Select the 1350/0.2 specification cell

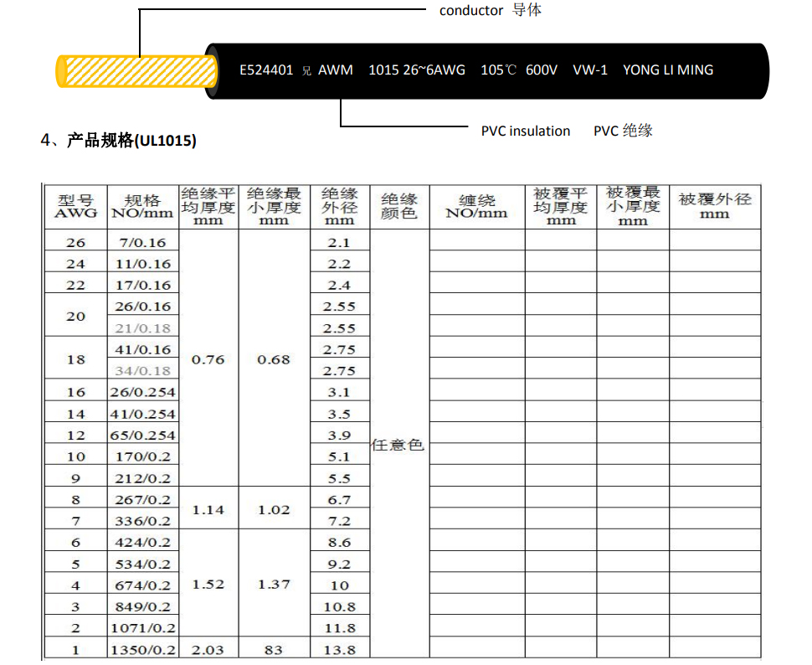point(142,650)
